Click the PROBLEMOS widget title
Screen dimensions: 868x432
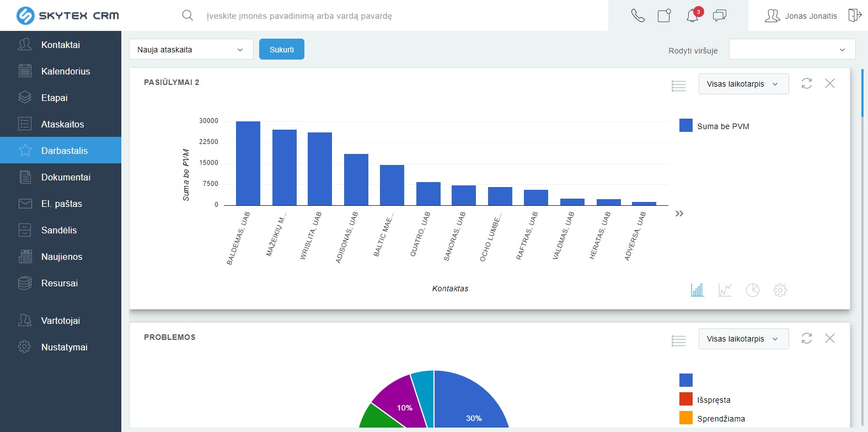(x=170, y=337)
